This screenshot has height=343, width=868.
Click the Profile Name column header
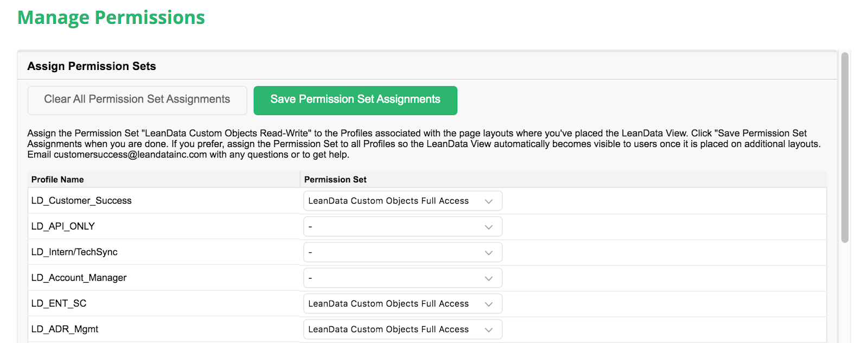point(58,180)
